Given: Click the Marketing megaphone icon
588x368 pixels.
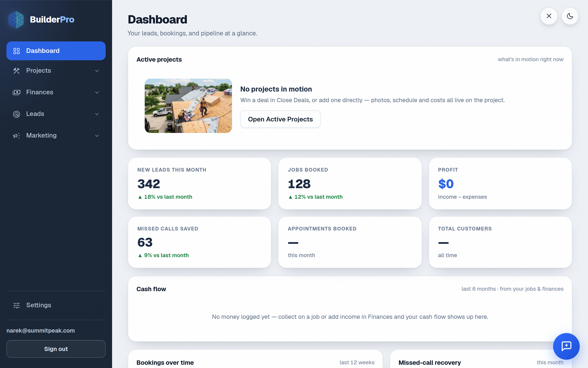Looking at the screenshot, I should click(17, 135).
